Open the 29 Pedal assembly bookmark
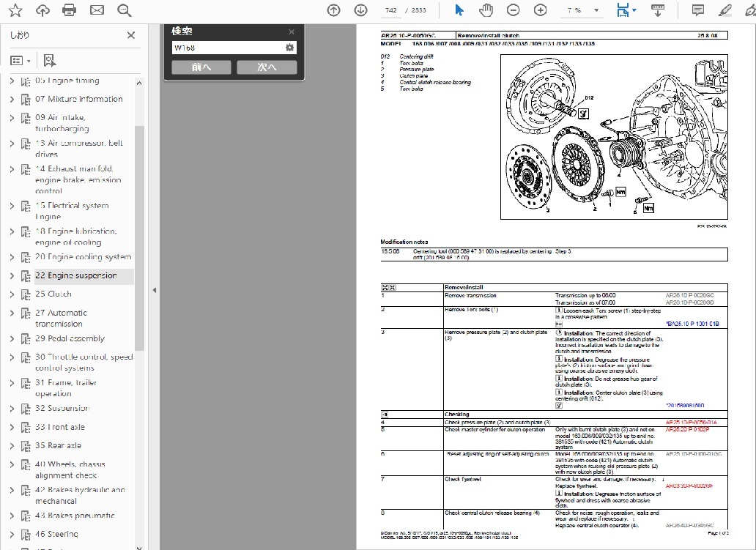Screen dimensions: 756x550 [x=70, y=338]
